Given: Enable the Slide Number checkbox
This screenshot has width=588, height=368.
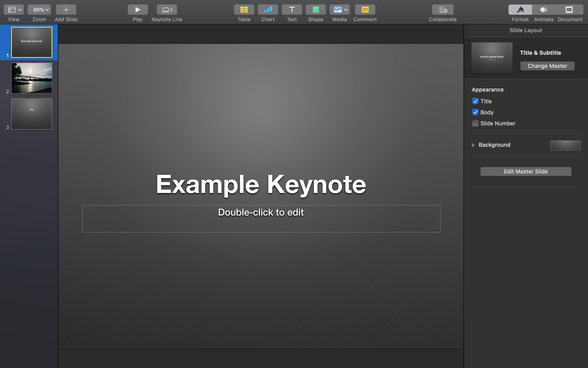Looking at the screenshot, I should [x=475, y=124].
